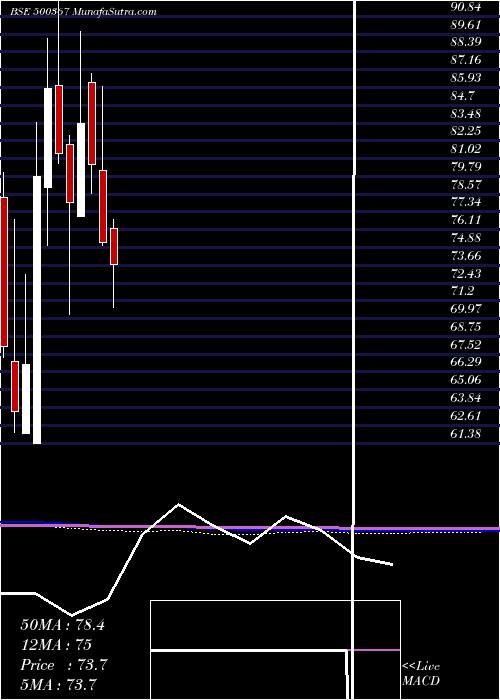Click the 89.61 price axis label
This screenshot has height=700, width=500.
466,25
